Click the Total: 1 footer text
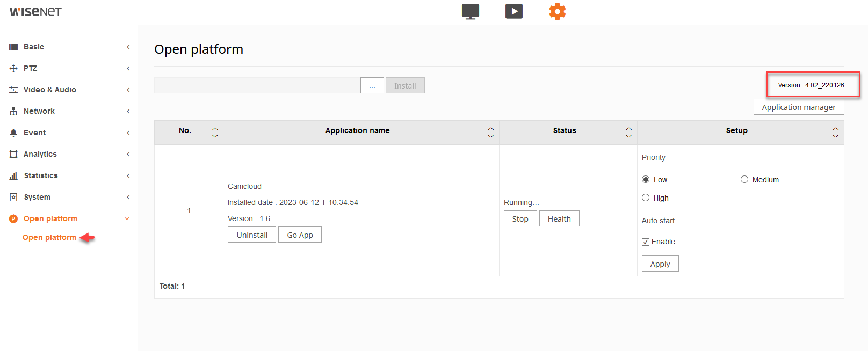This screenshot has height=351, width=868. click(x=172, y=286)
